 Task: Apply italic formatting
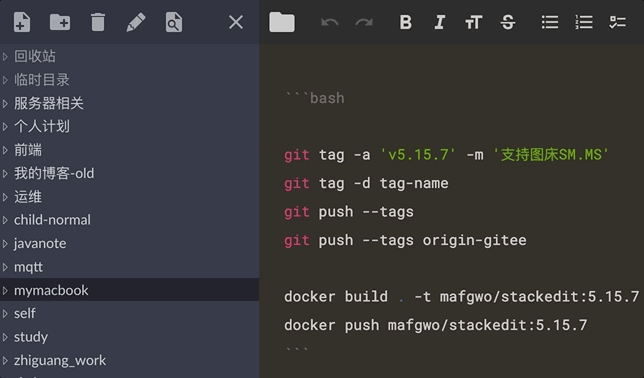[439, 22]
